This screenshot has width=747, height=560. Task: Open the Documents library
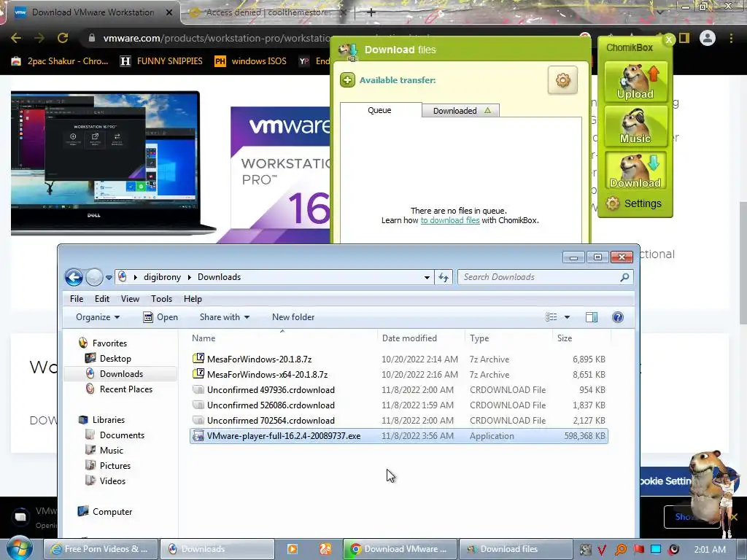[115, 435]
